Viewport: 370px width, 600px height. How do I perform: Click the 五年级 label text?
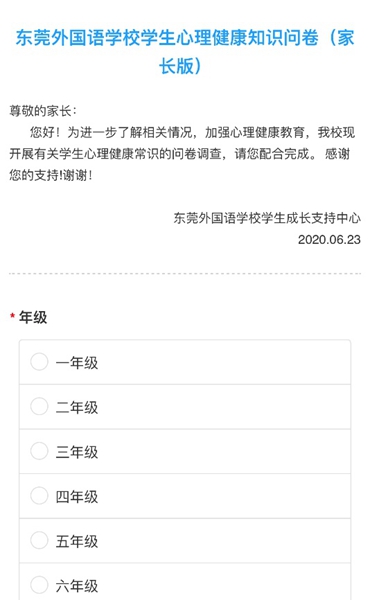pyautogui.click(x=77, y=541)
